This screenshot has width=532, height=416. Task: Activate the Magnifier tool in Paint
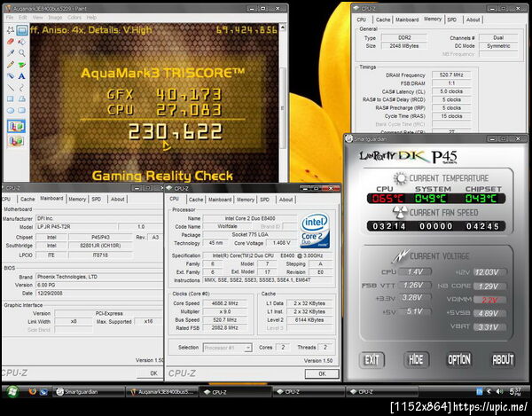21,53
